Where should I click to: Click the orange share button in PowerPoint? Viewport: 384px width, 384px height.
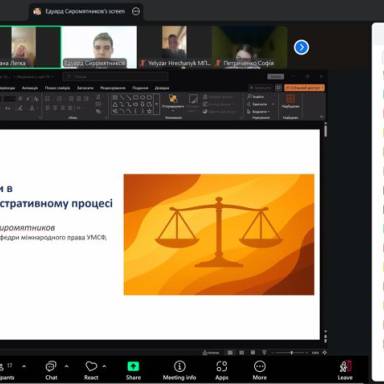304,88
